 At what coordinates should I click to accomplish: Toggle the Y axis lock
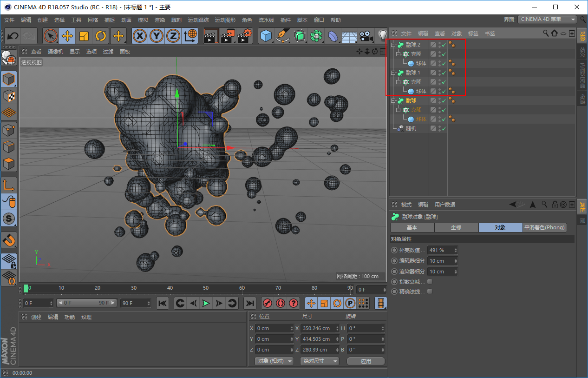click(x=157, y=36)
